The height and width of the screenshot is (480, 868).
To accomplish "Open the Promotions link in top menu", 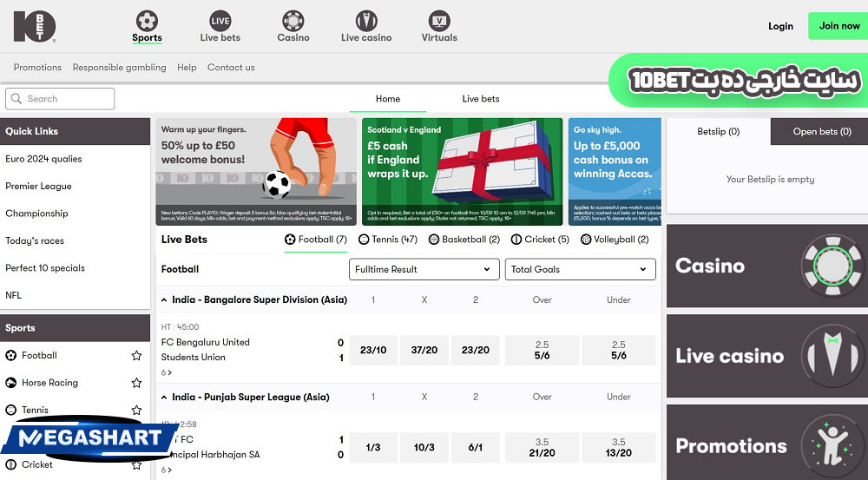I will (x=37, y=68).
